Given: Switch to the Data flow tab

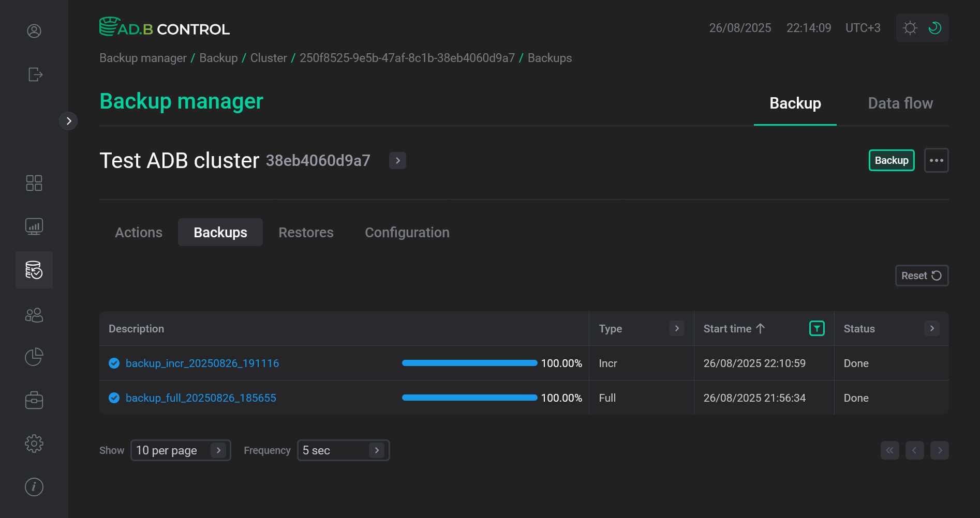Looking at the screenshot, I should click(900, 103).
